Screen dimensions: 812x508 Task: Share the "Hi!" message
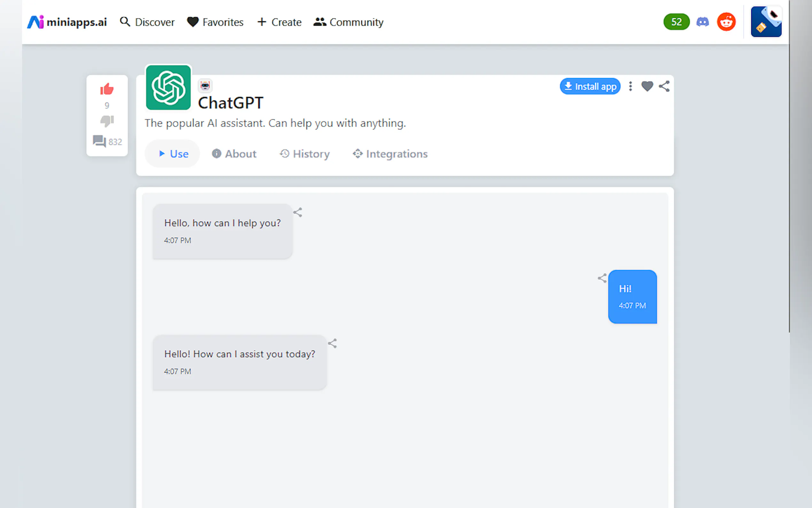(602, 278)
